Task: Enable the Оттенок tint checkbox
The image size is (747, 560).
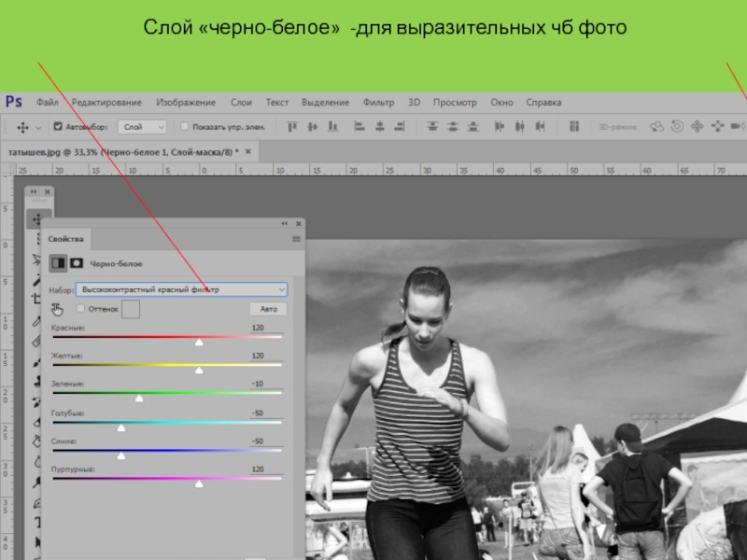Action: pyautogui.click(x=81, y=308)
